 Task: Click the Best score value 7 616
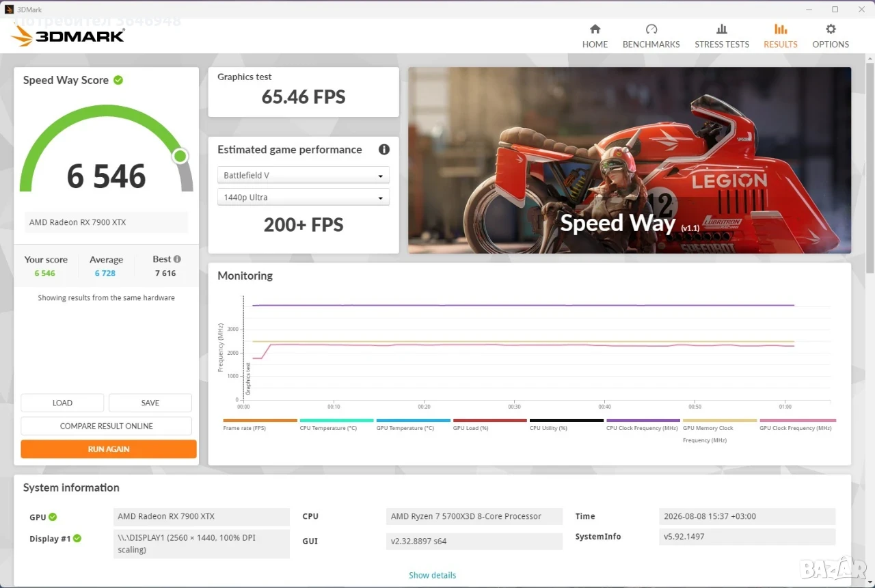165,273
